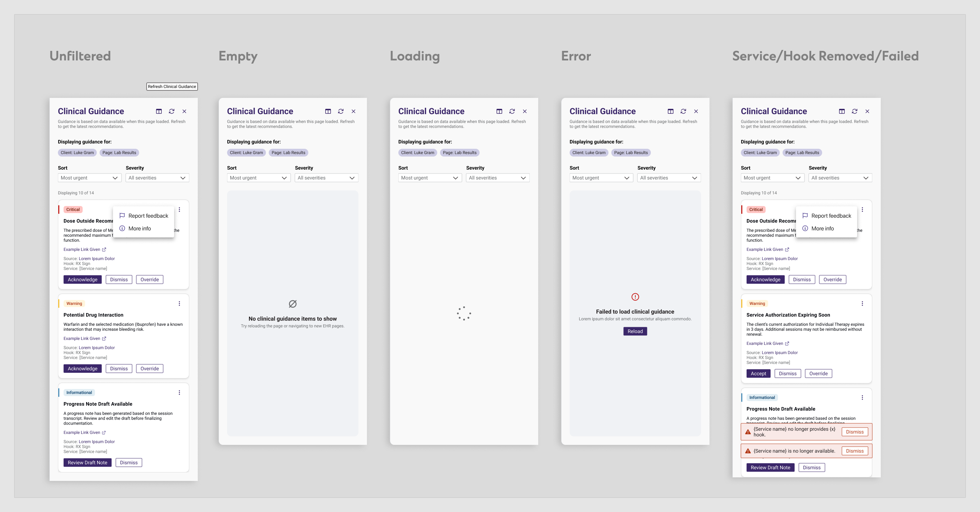
Task: Click Dismiss on Unfiltered Progress Note Draft card
Action: click(x=129, y=463)
